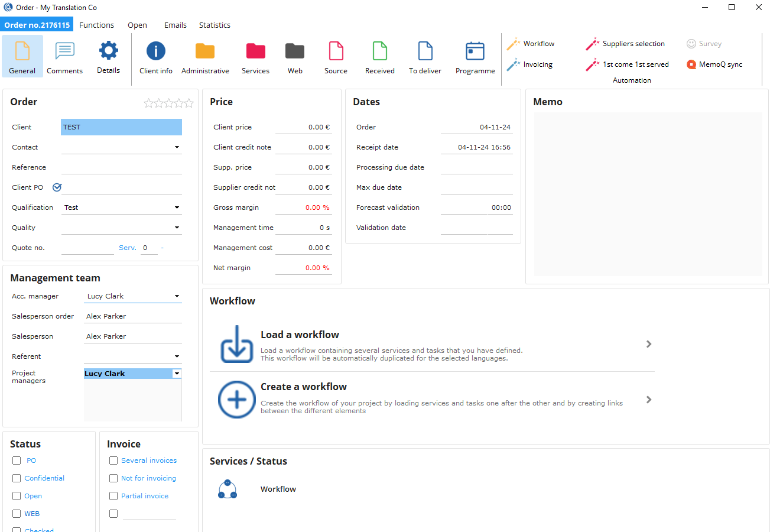Open the Qualification dropdown
Screen dimensions: 770x532
coord(177,207)
